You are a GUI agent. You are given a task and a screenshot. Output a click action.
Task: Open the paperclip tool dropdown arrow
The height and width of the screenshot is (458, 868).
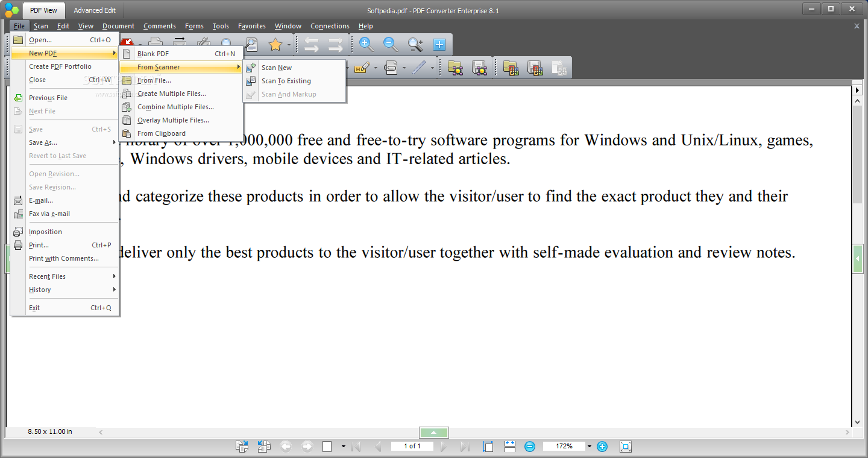pyautogui.click(x=404, y=68)
